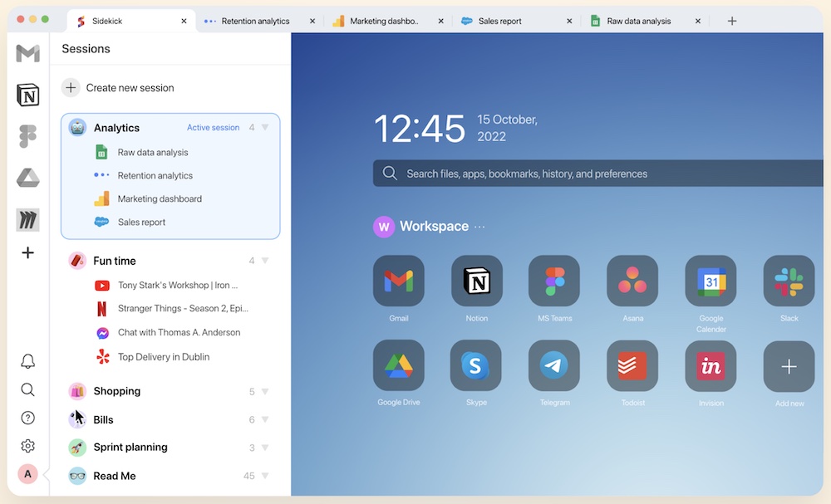Screen dimensions: 831x504
Task: Open the Notion sidebar app icon
Action: pyautogui.click(x=27, y=95)
